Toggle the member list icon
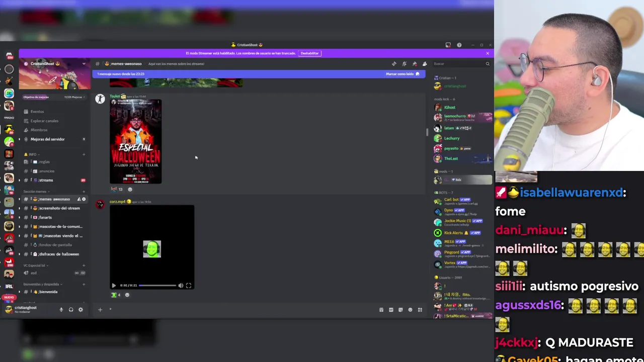 click(x=425, y=64)
